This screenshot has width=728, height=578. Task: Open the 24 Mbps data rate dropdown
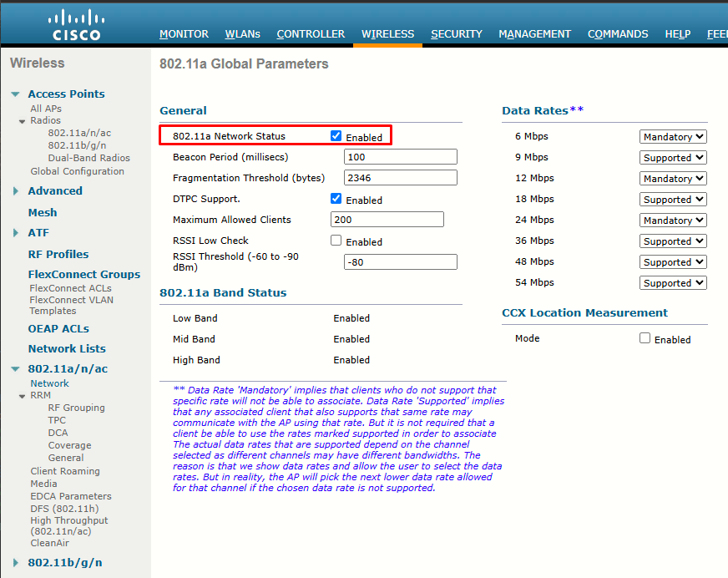point(673,221)
